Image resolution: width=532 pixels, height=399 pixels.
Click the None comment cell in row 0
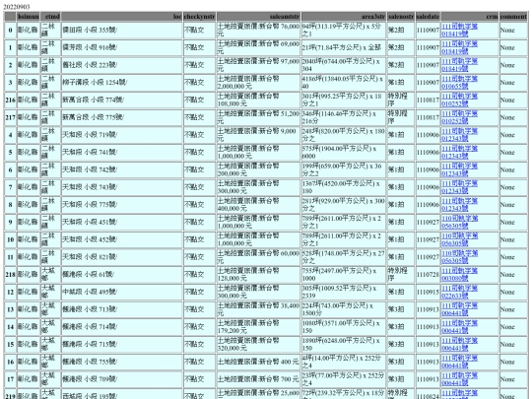513,30
